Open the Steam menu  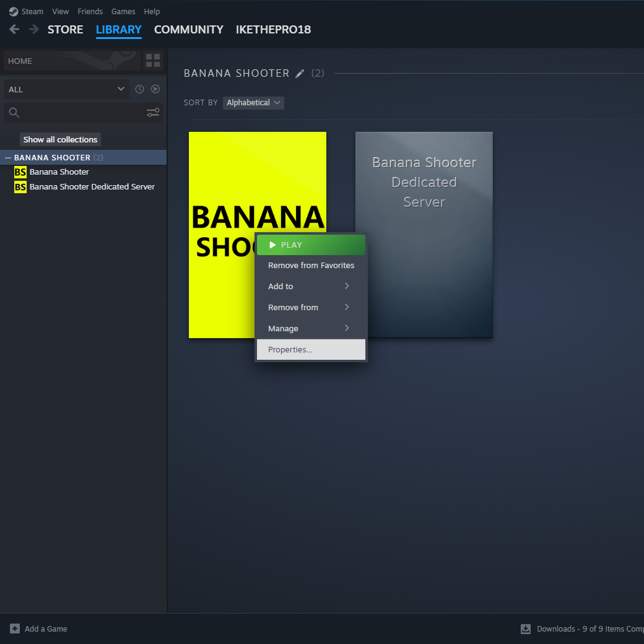point(32,12)
